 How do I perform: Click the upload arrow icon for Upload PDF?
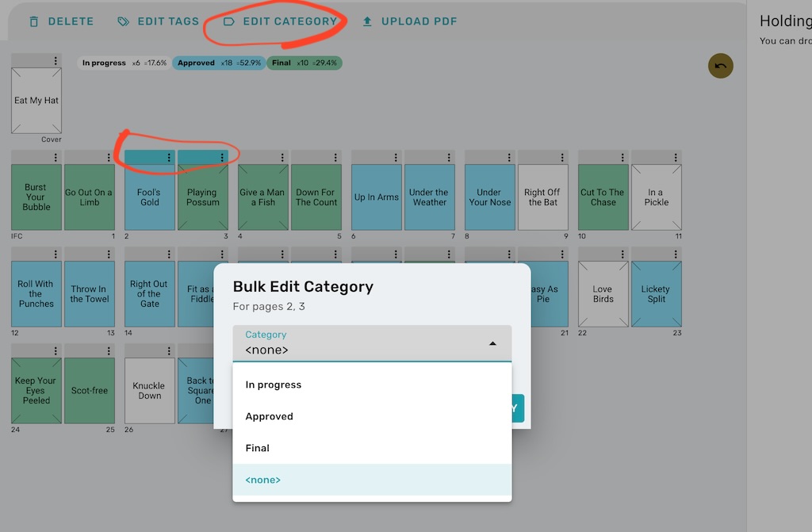[x=367, y=21]
